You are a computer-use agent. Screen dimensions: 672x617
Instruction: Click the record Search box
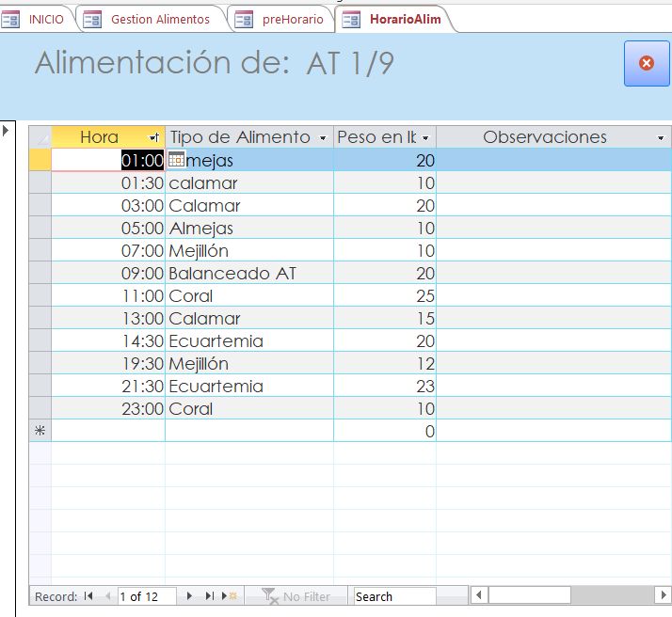tap(394, 596)
